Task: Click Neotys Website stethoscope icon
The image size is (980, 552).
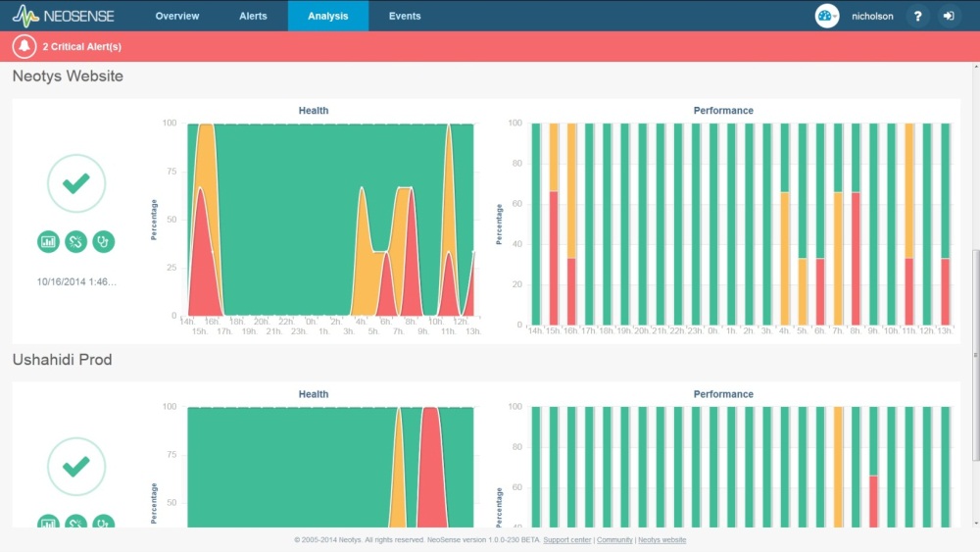Action: coord(104,242)
